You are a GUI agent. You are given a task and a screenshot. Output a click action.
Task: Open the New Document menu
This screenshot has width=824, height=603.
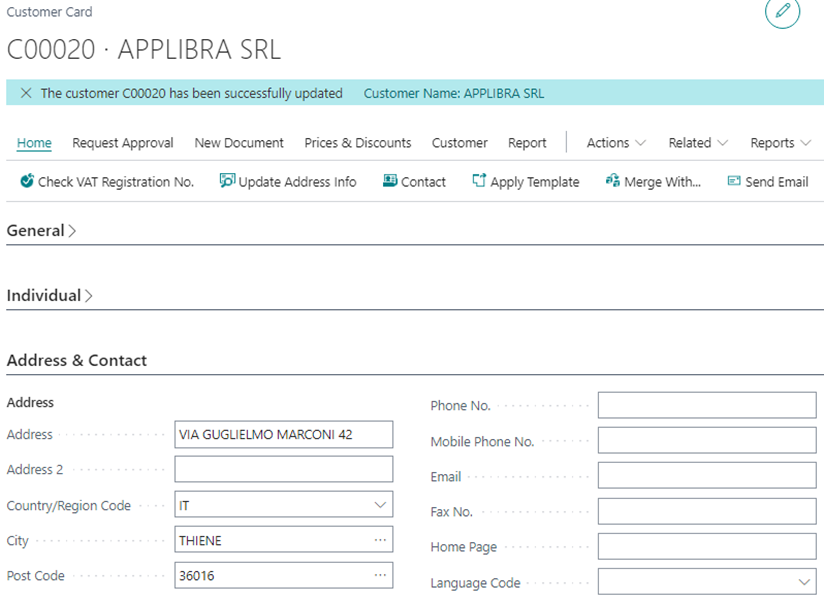click(x=239, y=143)
